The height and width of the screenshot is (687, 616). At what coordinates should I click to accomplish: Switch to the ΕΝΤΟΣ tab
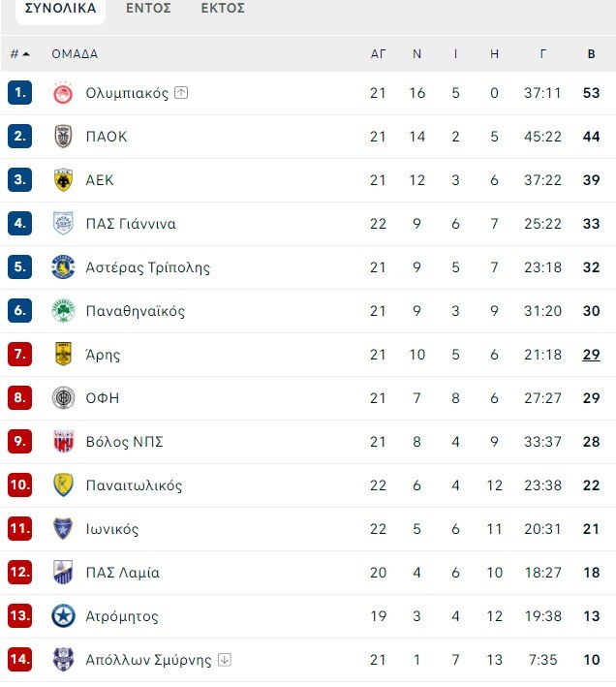pos(148,9)
